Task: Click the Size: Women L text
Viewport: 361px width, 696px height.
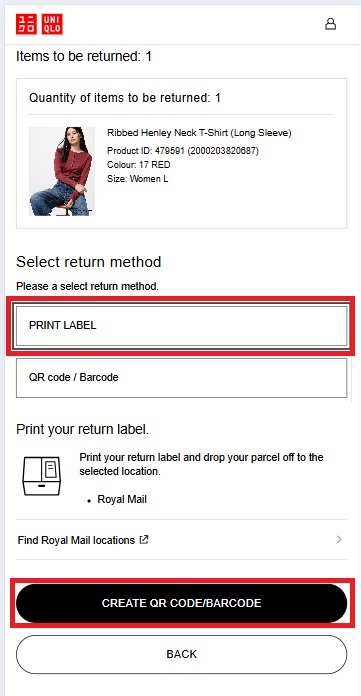Action: [138, 179]
